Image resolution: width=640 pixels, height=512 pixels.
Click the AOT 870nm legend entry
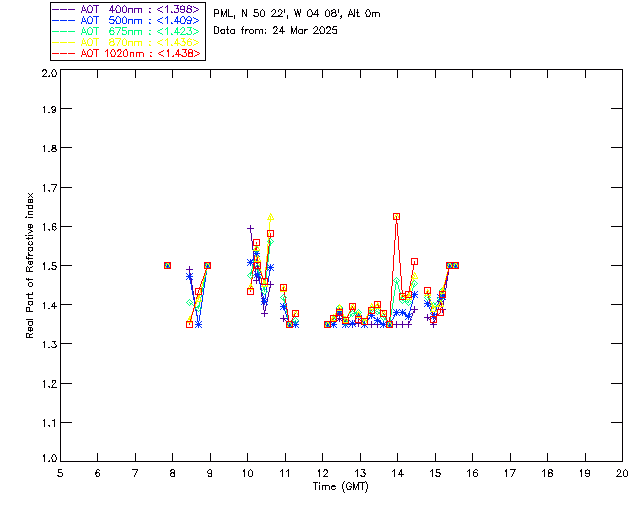tap(127, 42)
